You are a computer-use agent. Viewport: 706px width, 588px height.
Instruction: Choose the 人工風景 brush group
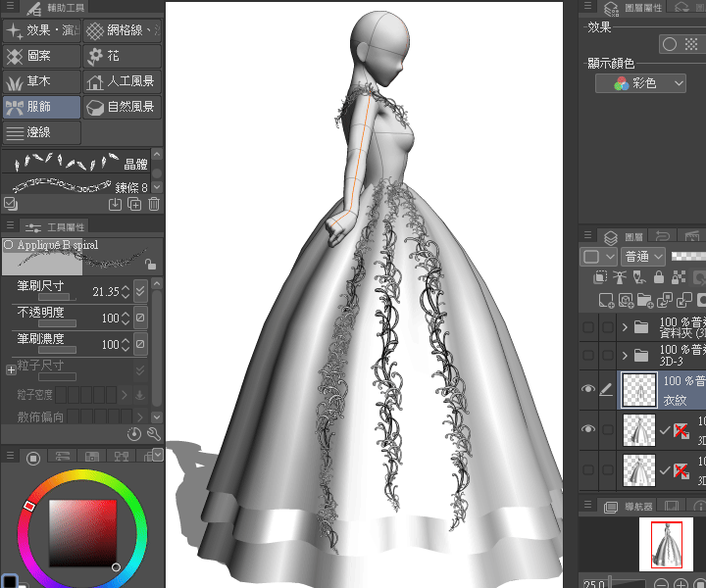122,81
